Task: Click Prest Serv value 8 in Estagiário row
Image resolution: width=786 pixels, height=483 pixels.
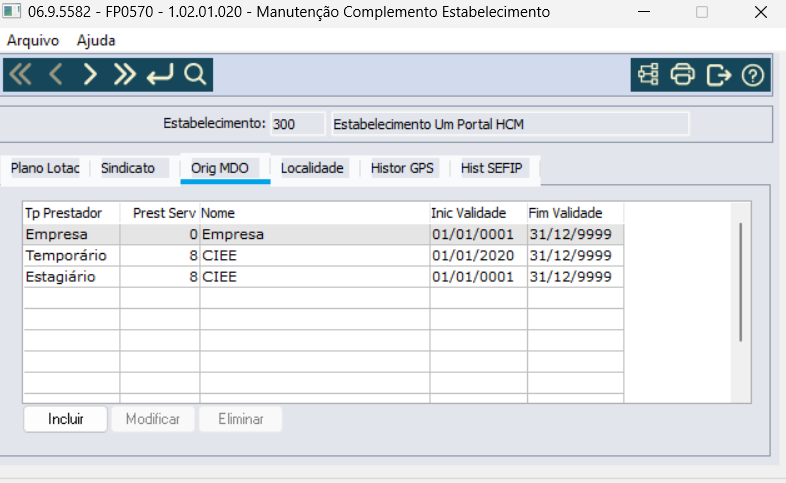Action: tap(159, 277)
